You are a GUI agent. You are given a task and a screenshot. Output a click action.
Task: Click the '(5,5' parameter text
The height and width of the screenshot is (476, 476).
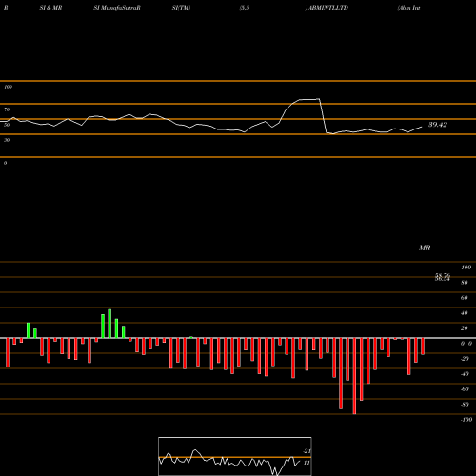(x=245, y=8)
